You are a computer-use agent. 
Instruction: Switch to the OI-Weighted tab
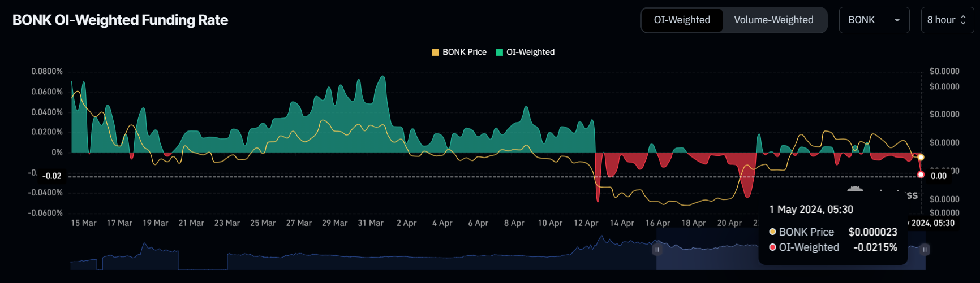[682, 20]
